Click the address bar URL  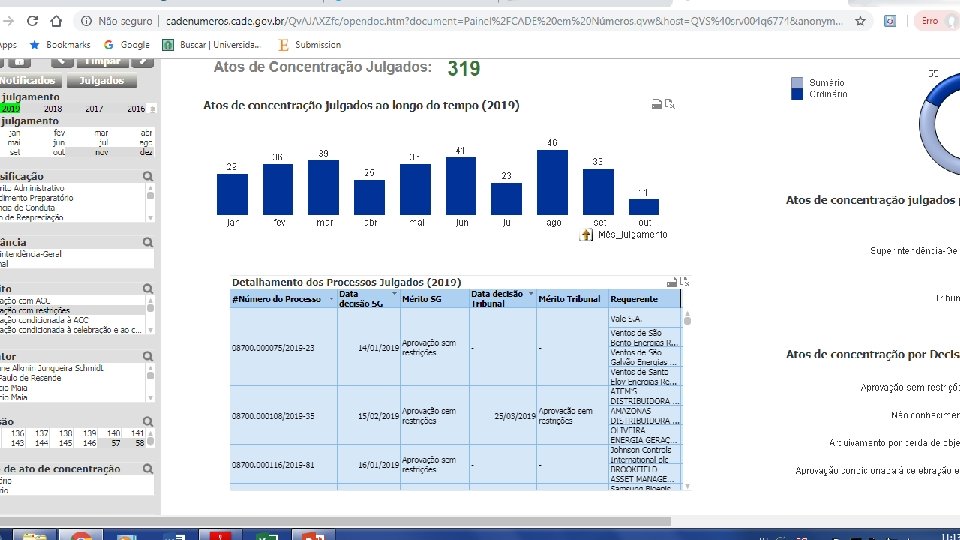tap(503, 21)
